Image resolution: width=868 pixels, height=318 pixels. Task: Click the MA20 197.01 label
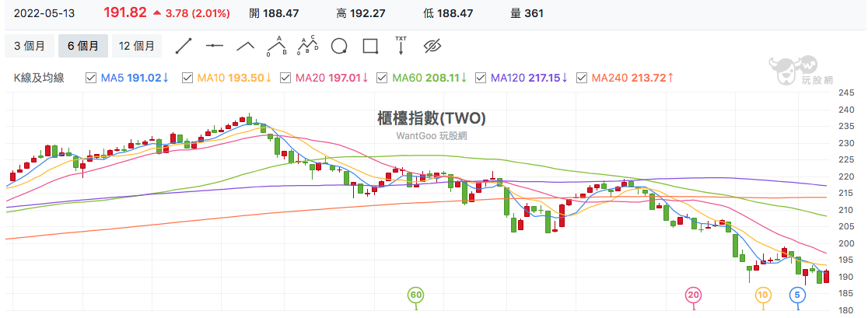(x=331, y=78)
